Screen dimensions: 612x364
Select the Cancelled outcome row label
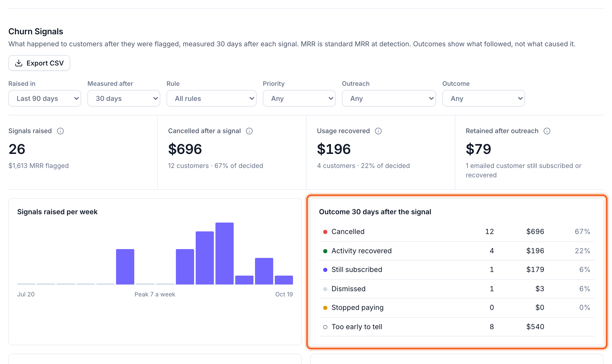pyautogui.click(x=348, y=232)
